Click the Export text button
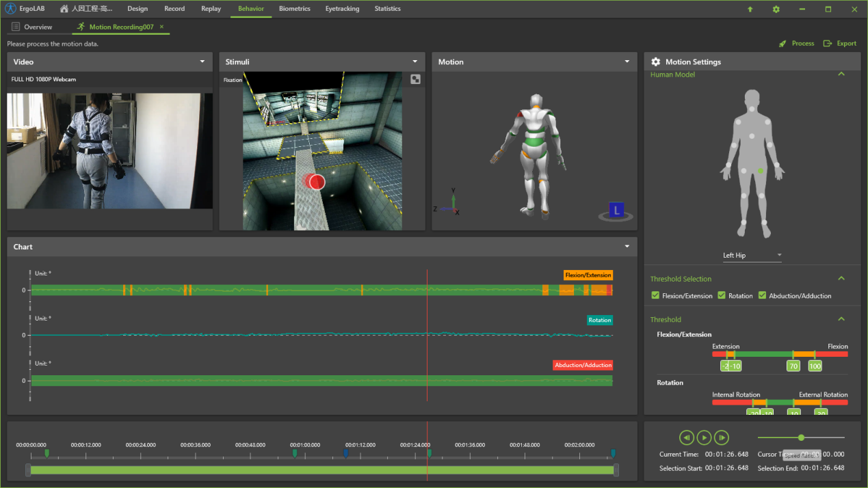Image resolution: width=868 pixels, height=488 pixels. point(847,43)
